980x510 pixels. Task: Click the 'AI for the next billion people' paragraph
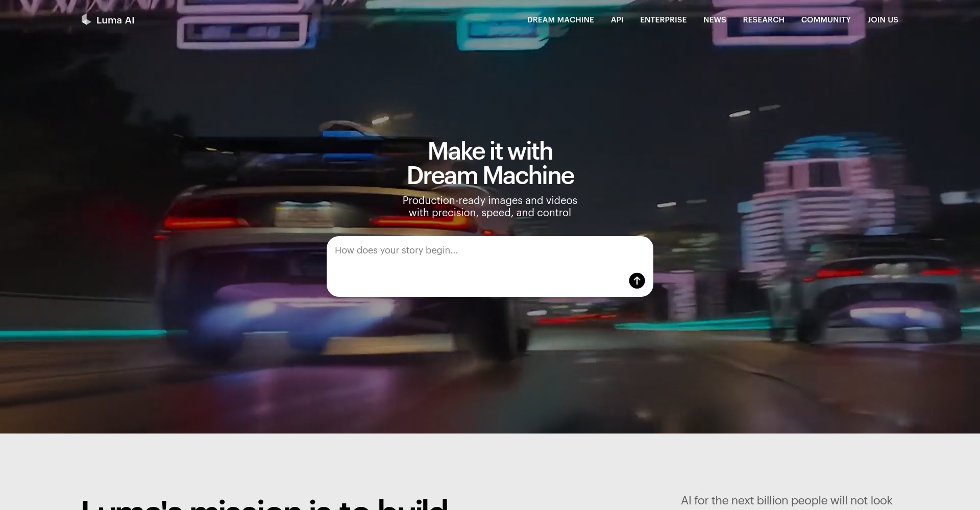pyautogui.click(x=786, y=501)
